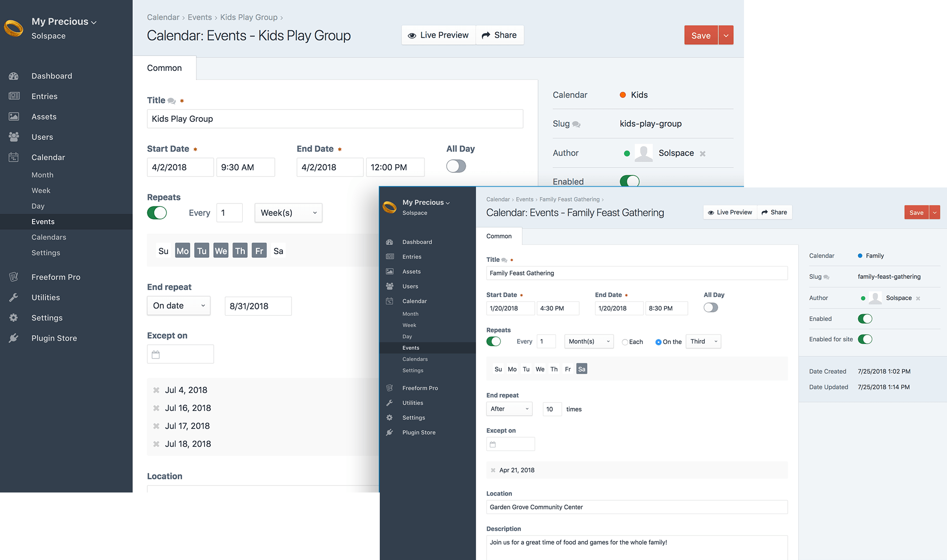Click Live Preview in Family Feast Gathering window
Image resolution: width=947 pixels, height=560 pixels.
(x=730, y=212)
